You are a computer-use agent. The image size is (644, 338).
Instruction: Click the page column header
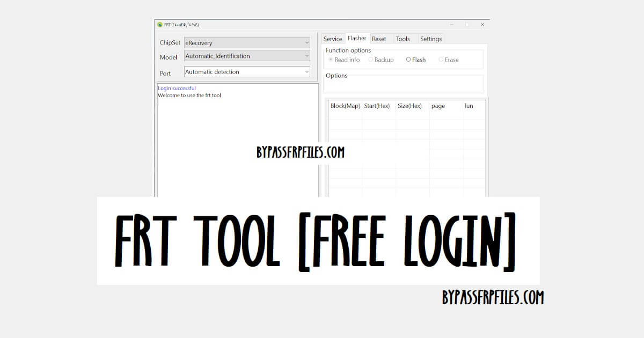click(x=438, y=106)
